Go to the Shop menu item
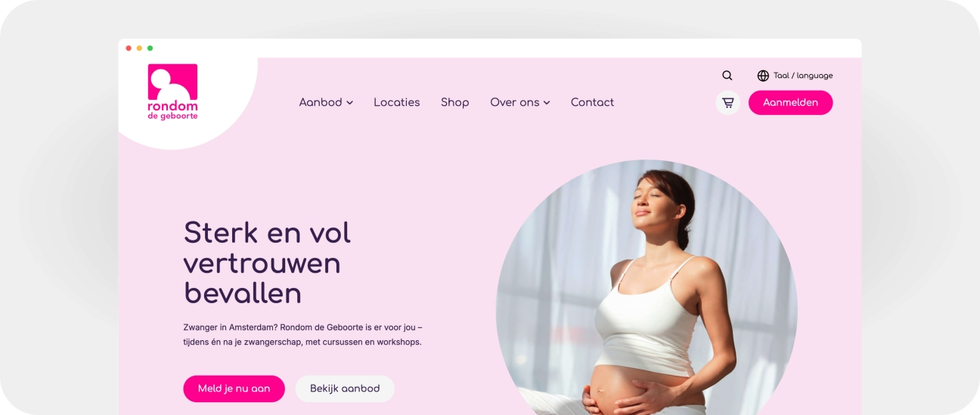Viewport: 980px width, 415px height. pos(454,102)
